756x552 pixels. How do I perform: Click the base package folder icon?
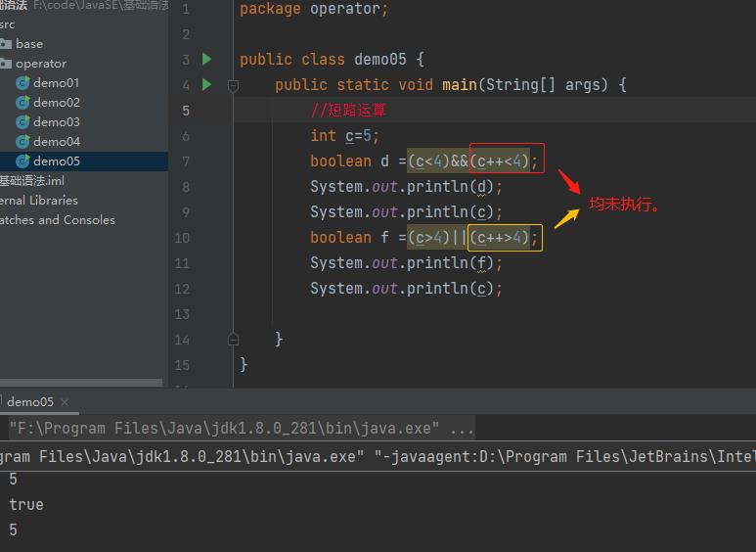(6, 44)
